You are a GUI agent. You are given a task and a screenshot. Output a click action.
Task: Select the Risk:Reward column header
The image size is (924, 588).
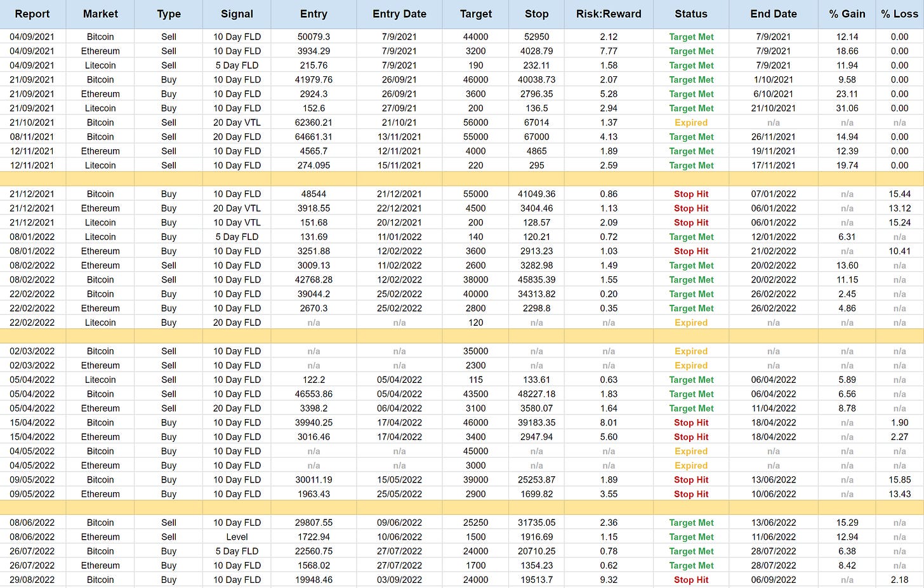click(x=609, y=14)
